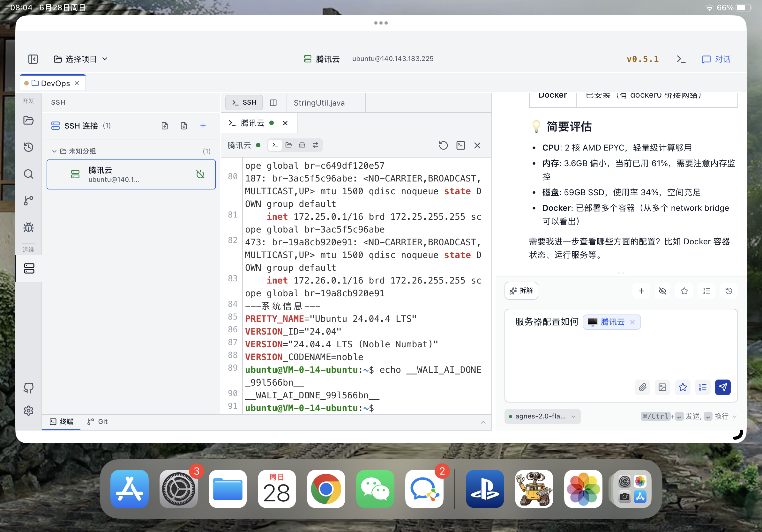762x532 pixels.
Task: Click the import SSH connections icon
Action: tap(165, 126)
